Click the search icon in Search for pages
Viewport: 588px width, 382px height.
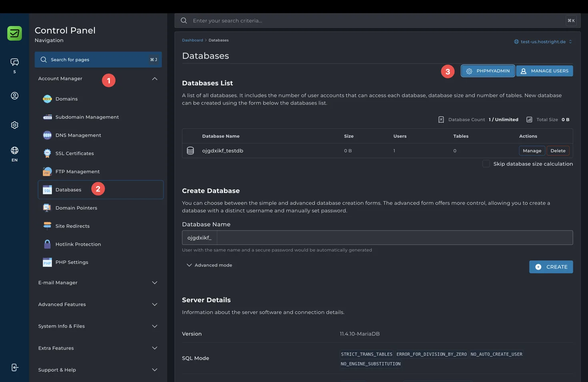click(x=44, y=60)
